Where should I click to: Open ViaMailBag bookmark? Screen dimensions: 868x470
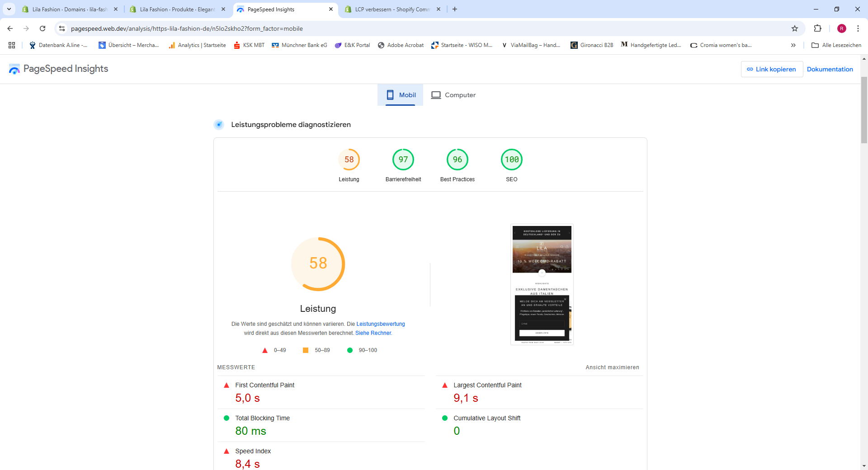(x=531, y=45)
